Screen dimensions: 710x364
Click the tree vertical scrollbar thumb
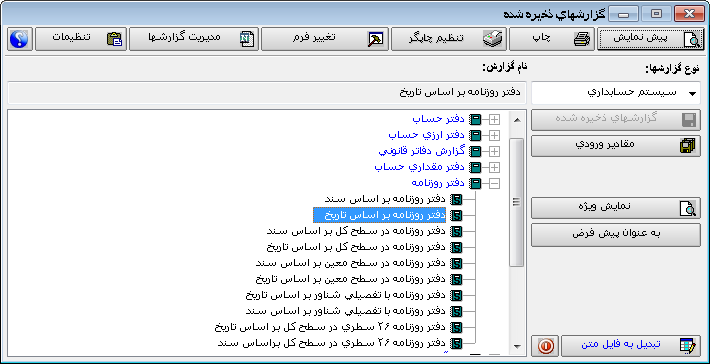tap(517, 202)
